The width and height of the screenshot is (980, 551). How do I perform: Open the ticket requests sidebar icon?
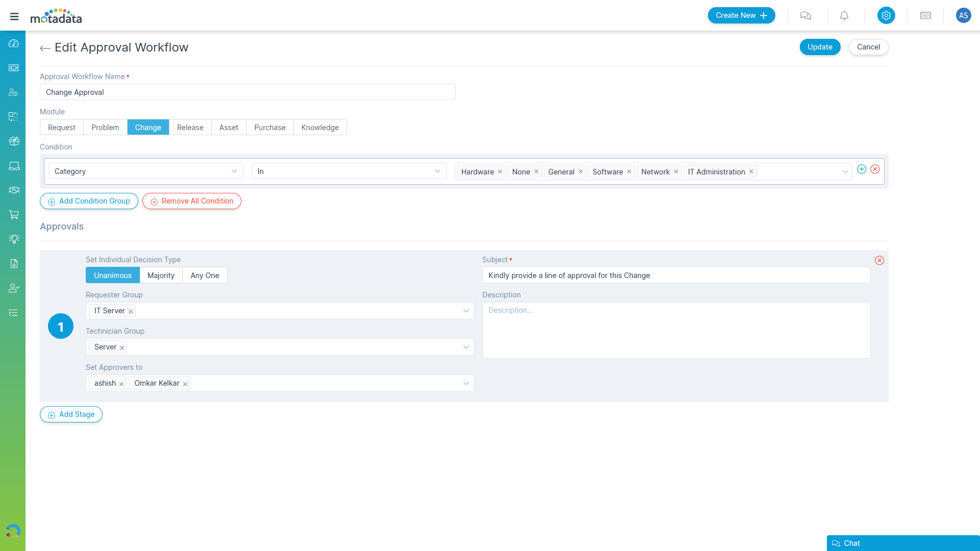tap(14, 67)
